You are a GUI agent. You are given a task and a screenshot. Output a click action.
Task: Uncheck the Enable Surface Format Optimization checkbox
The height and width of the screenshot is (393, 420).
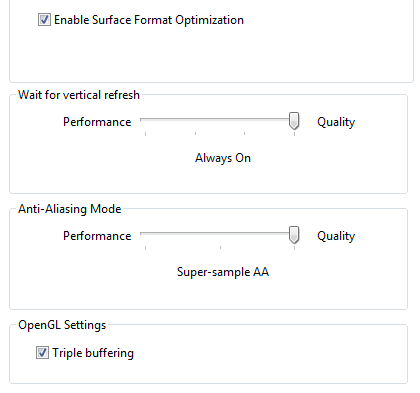44,20
